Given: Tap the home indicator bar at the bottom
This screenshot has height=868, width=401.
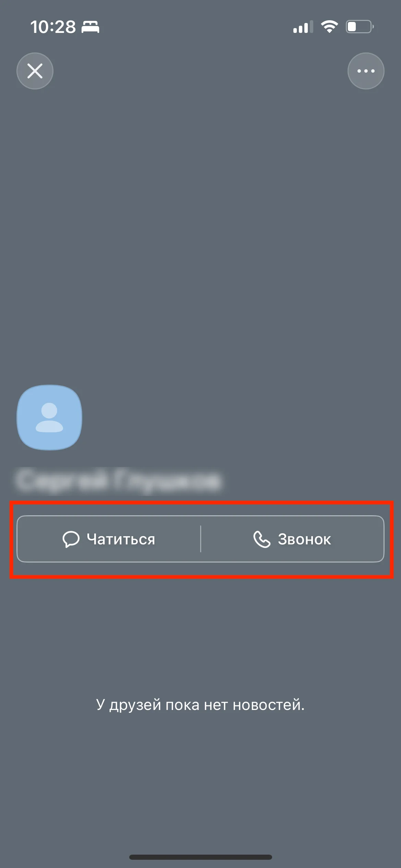Looking at the screenshot, I should (x=200, y=857).
